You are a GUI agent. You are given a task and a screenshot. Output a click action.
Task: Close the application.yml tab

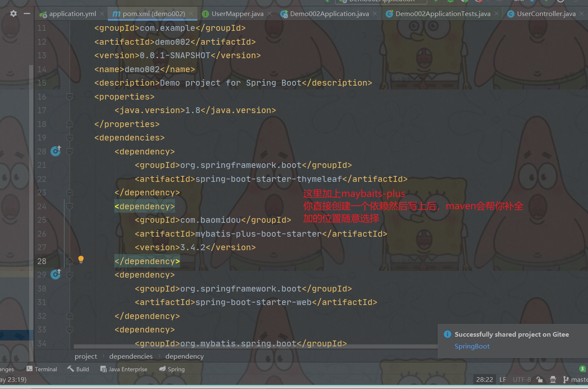(x=102, y=14)
